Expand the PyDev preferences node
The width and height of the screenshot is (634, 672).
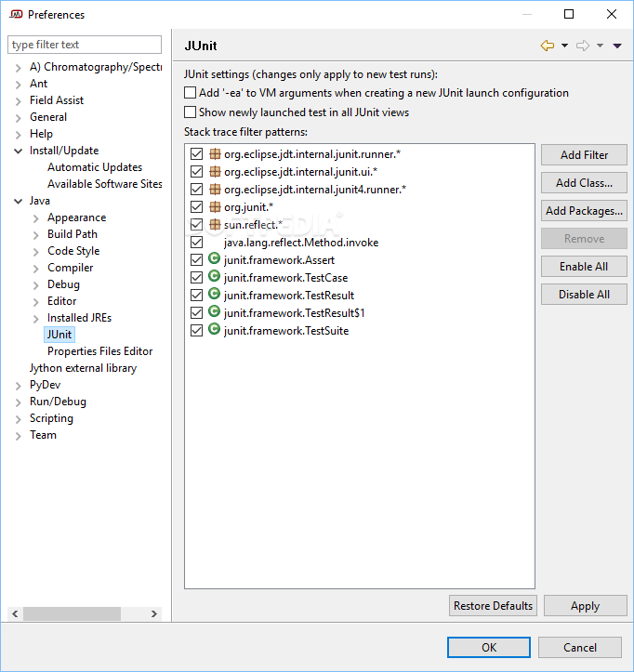18,386
